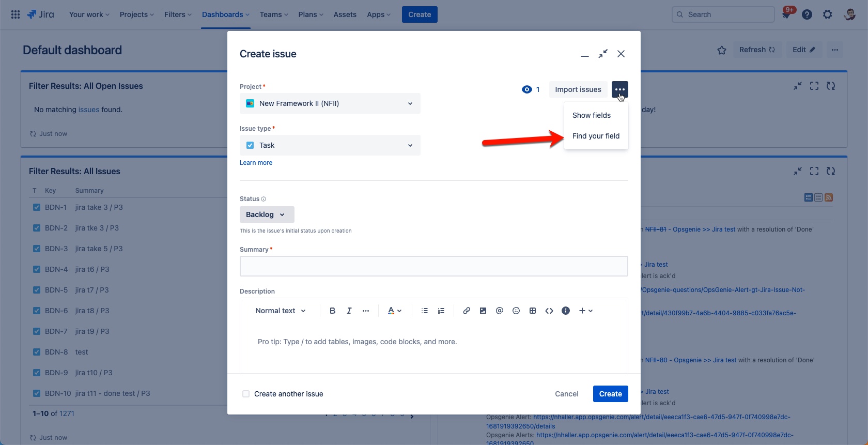868x445 pixels.
Task: Expand the Plans menu
Action: [311, 14]
